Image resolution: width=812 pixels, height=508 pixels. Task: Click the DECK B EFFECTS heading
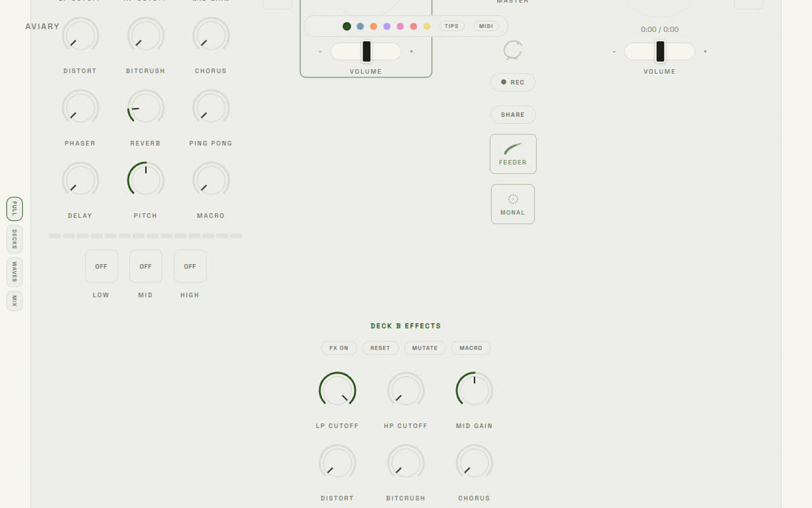tap(406, 326)
